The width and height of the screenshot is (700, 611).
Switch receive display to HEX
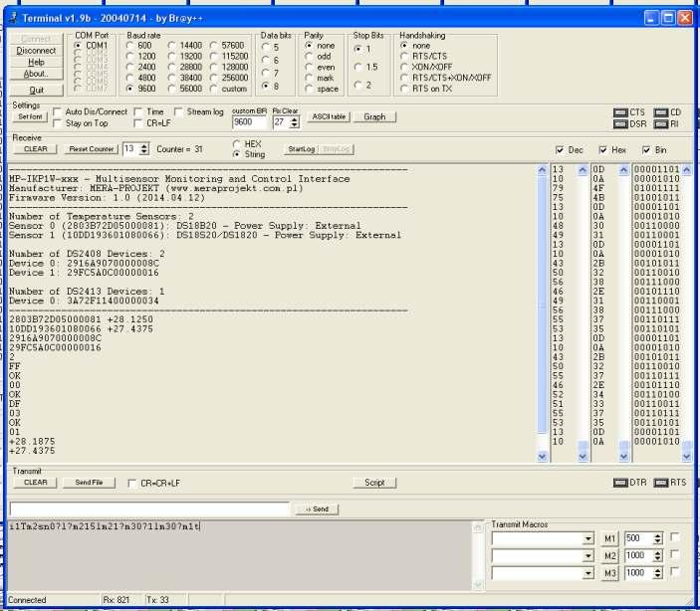237,144
